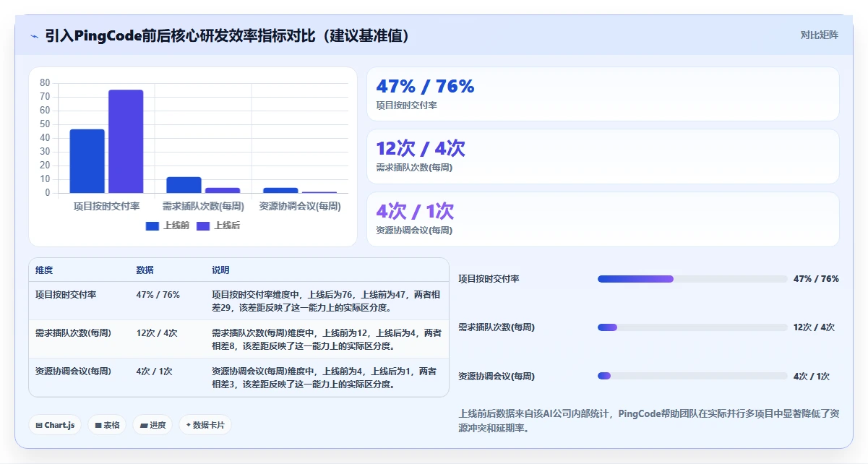868x464 pixels.
Task: Click the 12次 / 4次 table cell
Action: pos(156,333)
